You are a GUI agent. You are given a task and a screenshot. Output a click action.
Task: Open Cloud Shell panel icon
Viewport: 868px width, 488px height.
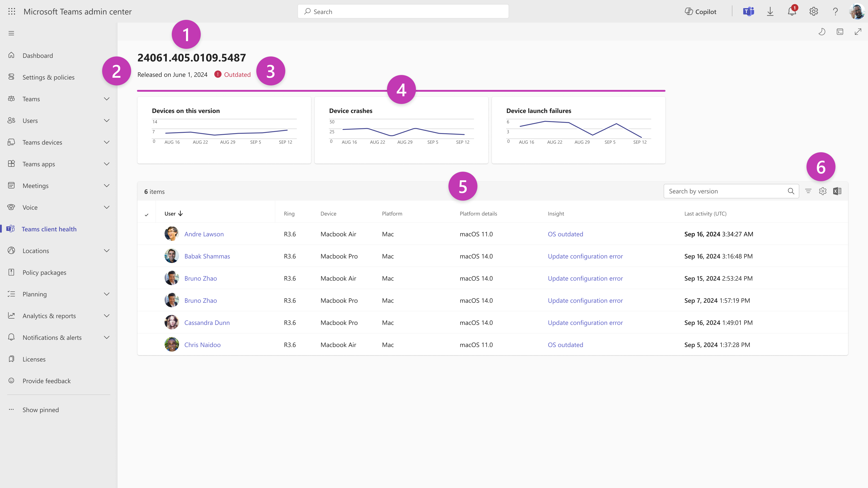pos(840,32)
